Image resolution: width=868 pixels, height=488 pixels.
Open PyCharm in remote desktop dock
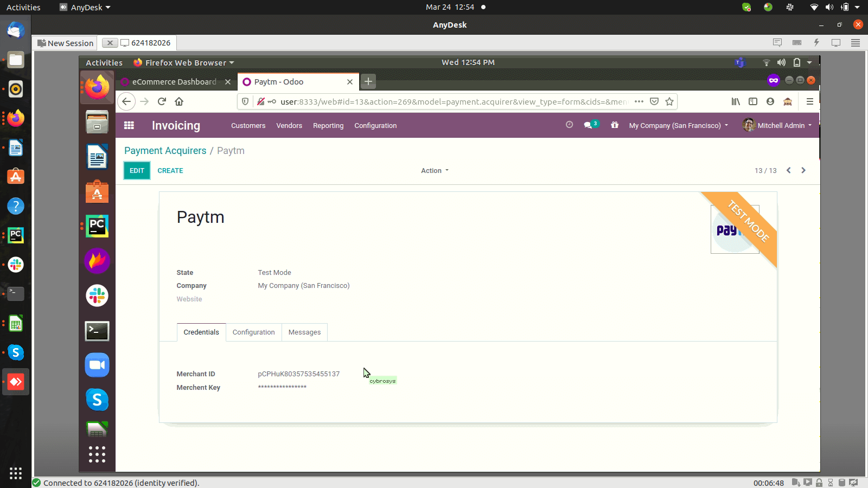pyautogui.click(x=97, y=226)
